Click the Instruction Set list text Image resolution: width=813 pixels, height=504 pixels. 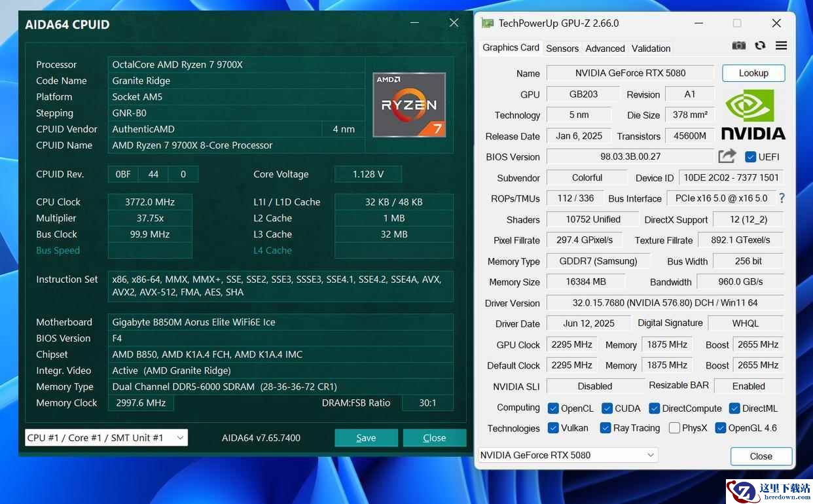(x=276, y=285)
